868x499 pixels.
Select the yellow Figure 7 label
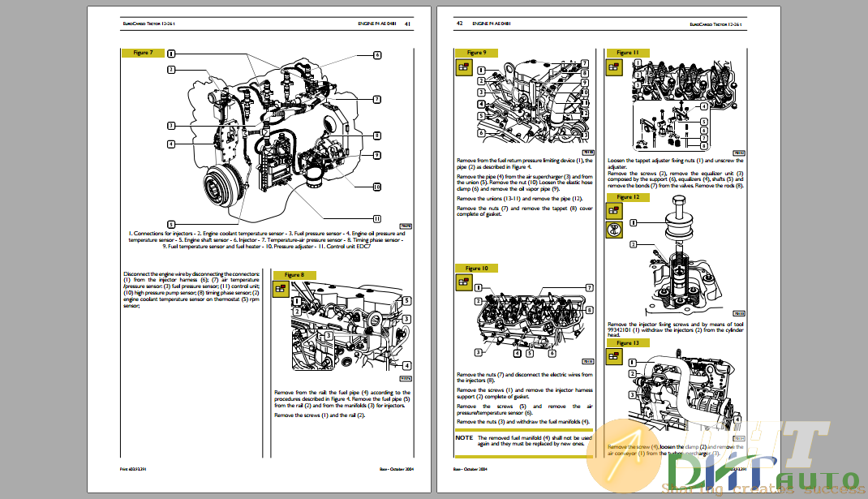[x=144, y=53]
